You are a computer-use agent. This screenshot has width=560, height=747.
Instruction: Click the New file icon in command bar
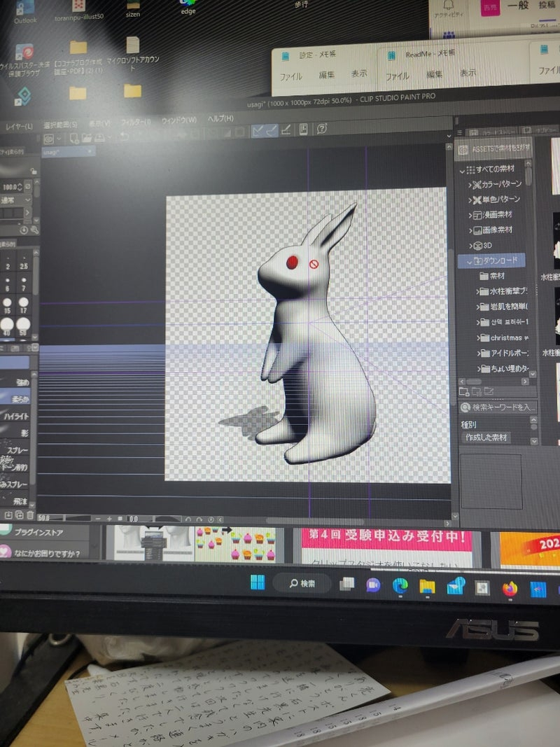click(74, 138)
